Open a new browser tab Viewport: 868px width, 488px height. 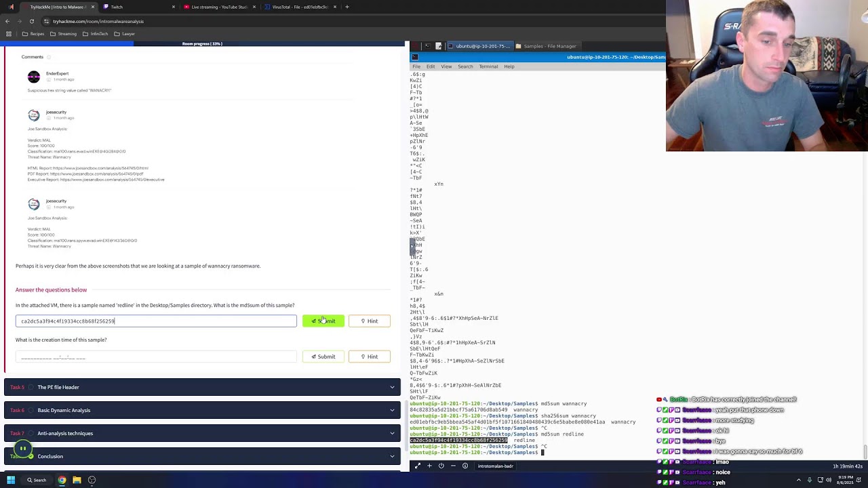pyautogui.click(x=347, y=7)
